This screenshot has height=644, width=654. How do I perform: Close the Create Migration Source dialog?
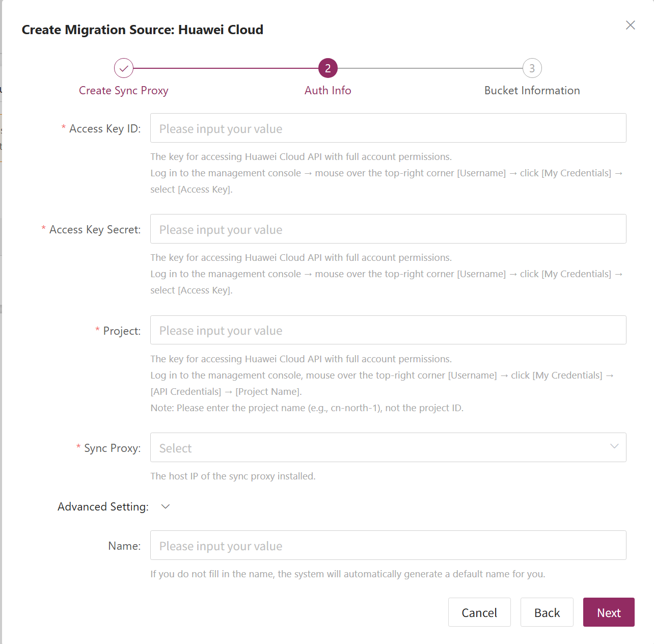pos(630,25)
